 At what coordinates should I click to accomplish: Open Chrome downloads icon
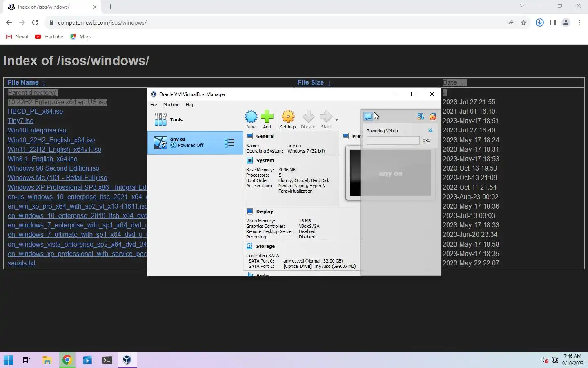tap(540, 22)
